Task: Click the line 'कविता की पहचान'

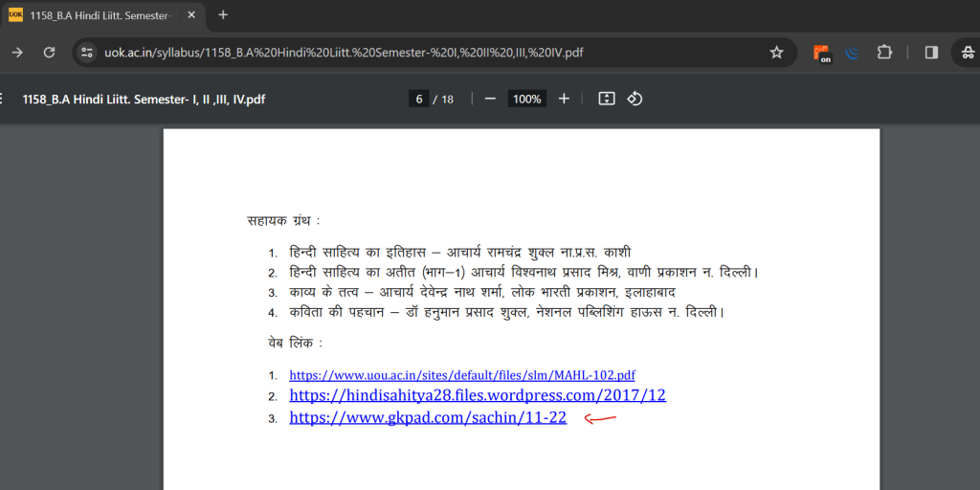Action: (x=506, y=311)
